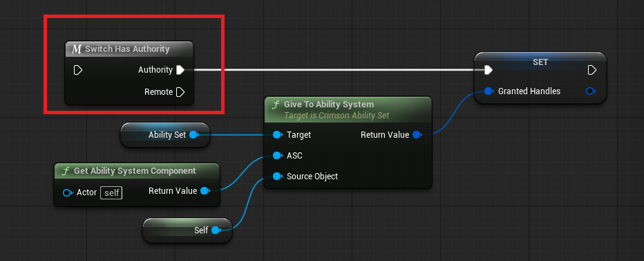Click the Source Object label
The image size is (644, 261).
(x=312, y=177)
